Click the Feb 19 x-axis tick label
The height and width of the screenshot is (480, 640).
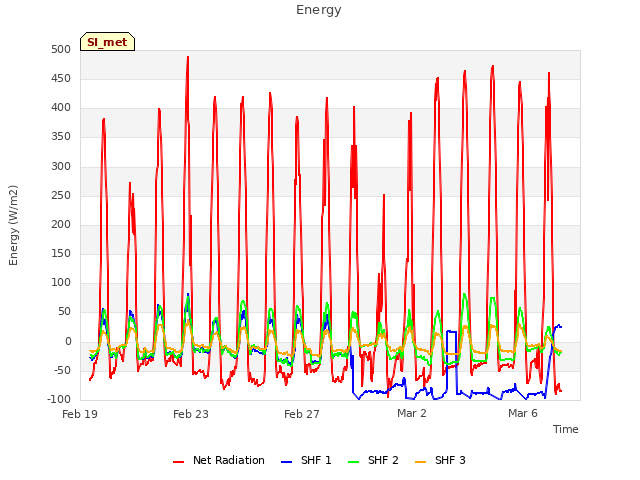[80, 414]
